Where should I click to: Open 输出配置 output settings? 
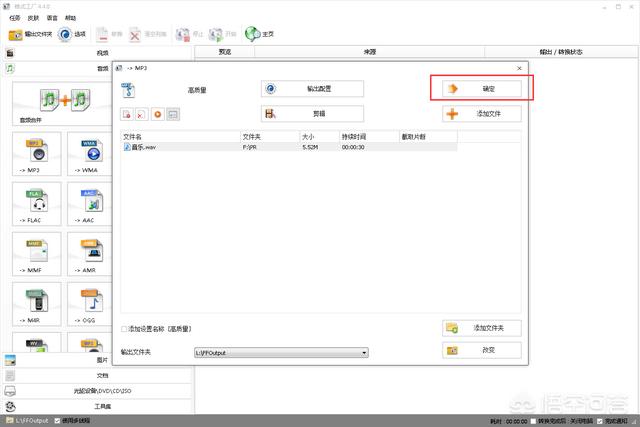pyautogui.click(x=312, y=89)
